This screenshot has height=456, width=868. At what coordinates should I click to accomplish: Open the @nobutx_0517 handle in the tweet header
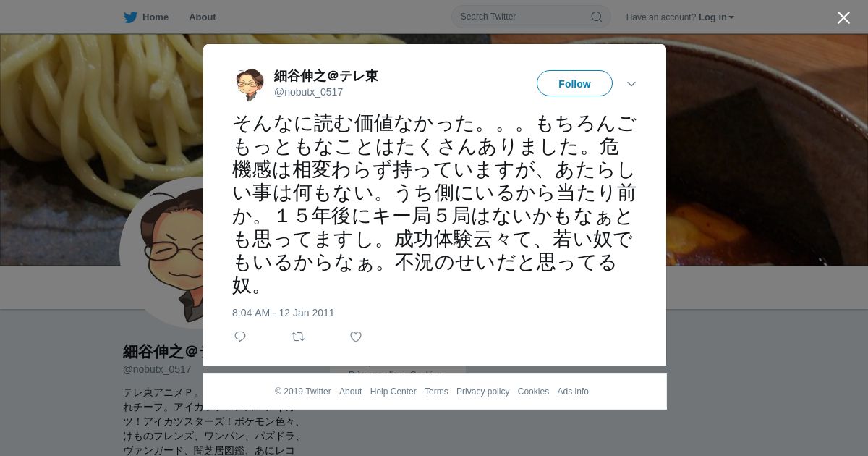coord(309,92)
